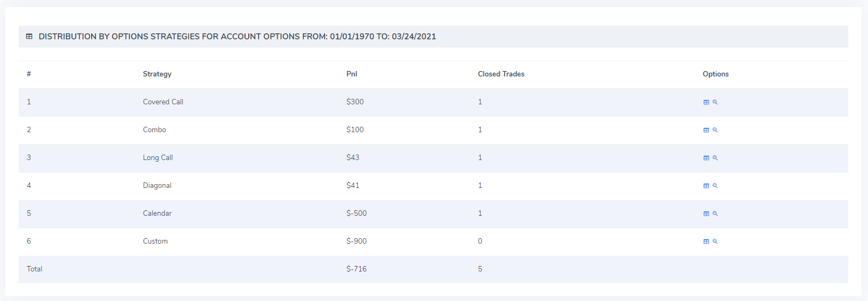Inspect Combo strategy with magnifier icon

[x=715, y=130]
